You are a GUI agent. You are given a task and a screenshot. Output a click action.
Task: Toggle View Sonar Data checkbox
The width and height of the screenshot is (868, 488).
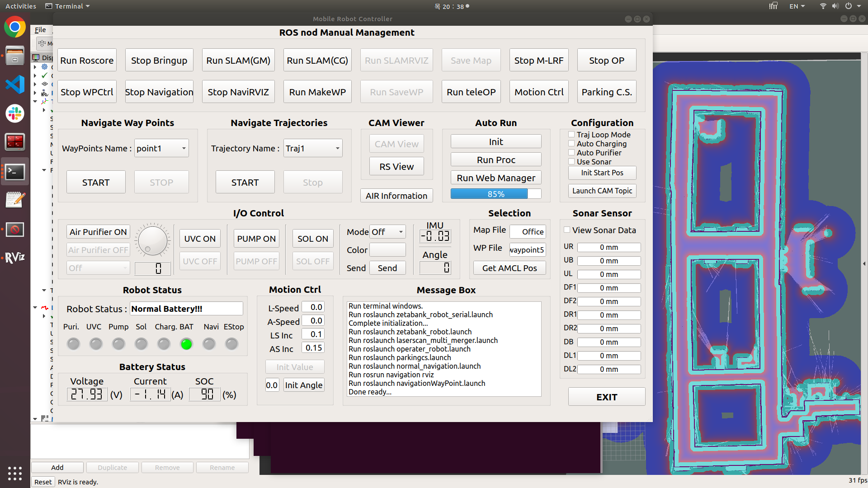coord(567,230)
